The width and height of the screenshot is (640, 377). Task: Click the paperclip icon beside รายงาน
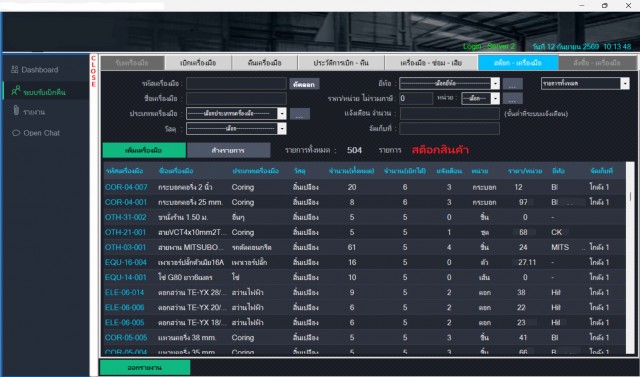(x=16, y=111)
